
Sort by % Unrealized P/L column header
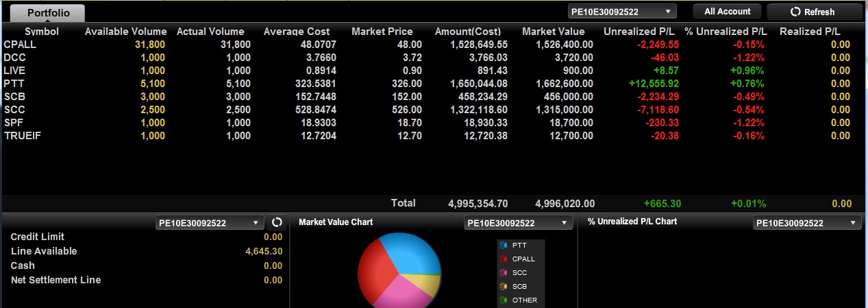[x=726, y=32]
